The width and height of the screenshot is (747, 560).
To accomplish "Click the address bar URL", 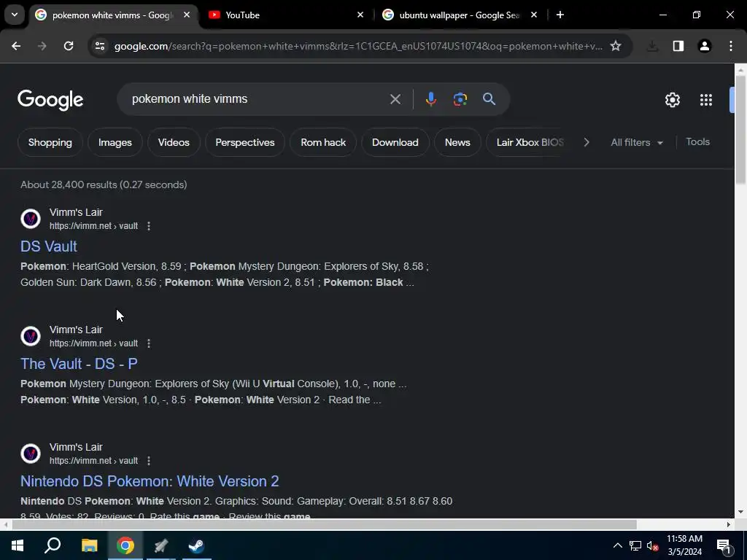I will pos(358,46).
